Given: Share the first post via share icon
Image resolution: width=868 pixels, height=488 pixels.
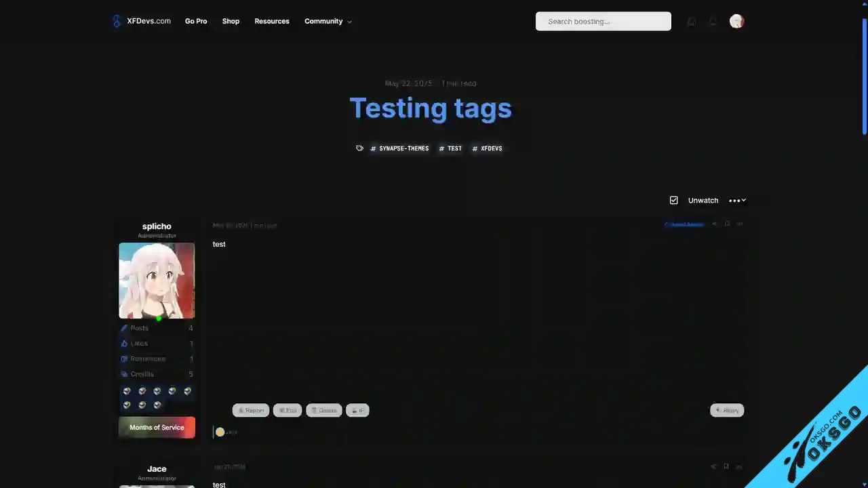Looking at the screenshot, I should tap(714, 224).
